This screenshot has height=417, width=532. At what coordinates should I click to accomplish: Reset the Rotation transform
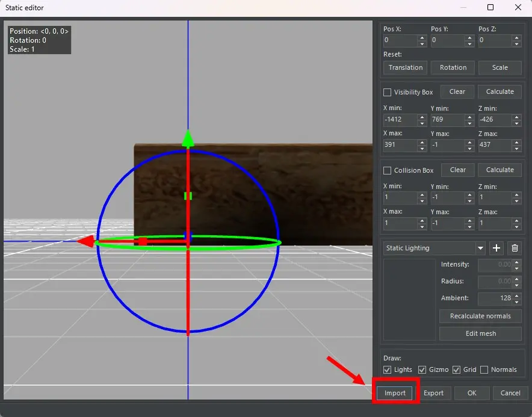[453, 67]
